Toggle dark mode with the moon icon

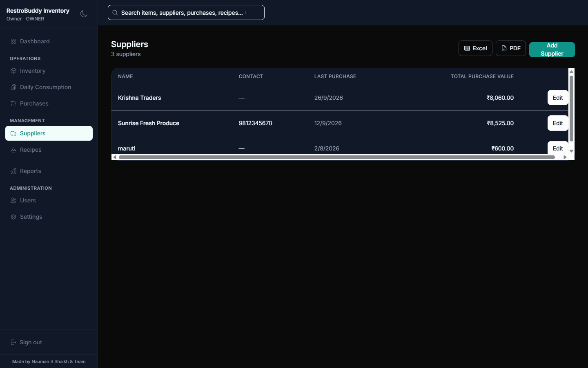pos(84,14)
